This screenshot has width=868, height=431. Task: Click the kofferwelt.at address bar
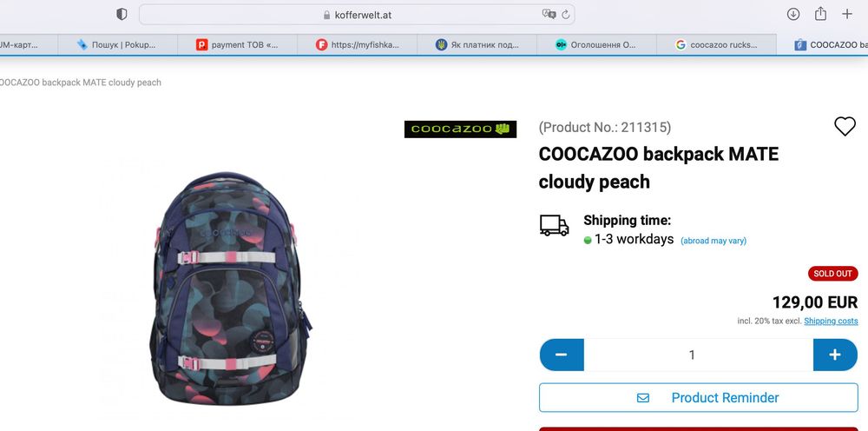tap(357, 15)
